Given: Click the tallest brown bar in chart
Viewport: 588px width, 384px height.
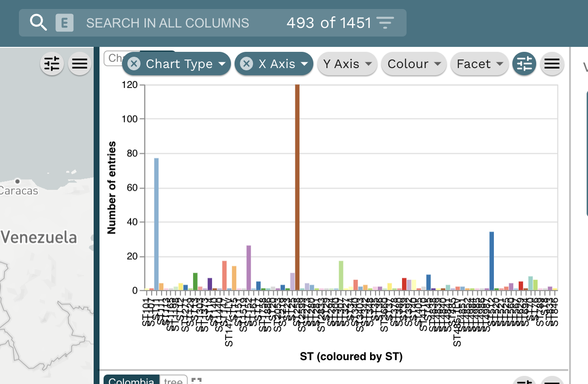Looking at the screenshot, I should (x=297, y=187).
